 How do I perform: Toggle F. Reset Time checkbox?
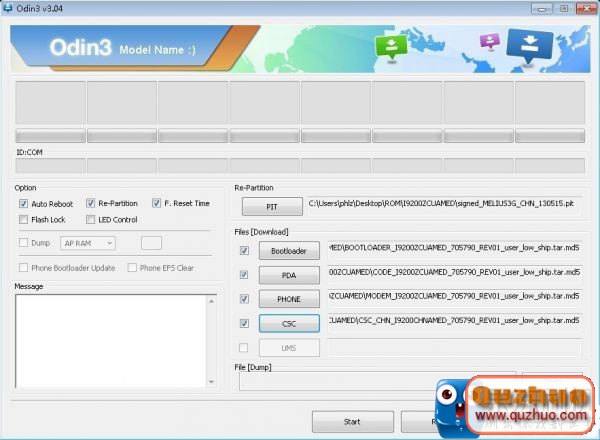coord(156,203)
